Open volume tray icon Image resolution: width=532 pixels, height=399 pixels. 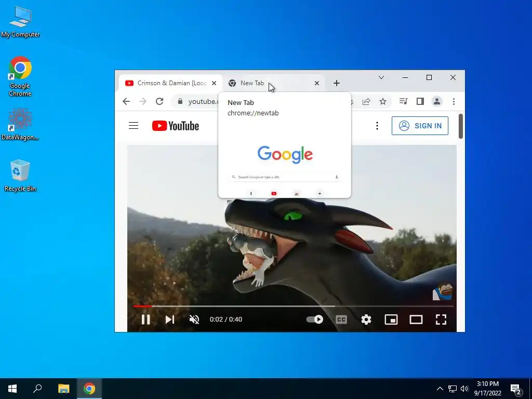[464, 389]
